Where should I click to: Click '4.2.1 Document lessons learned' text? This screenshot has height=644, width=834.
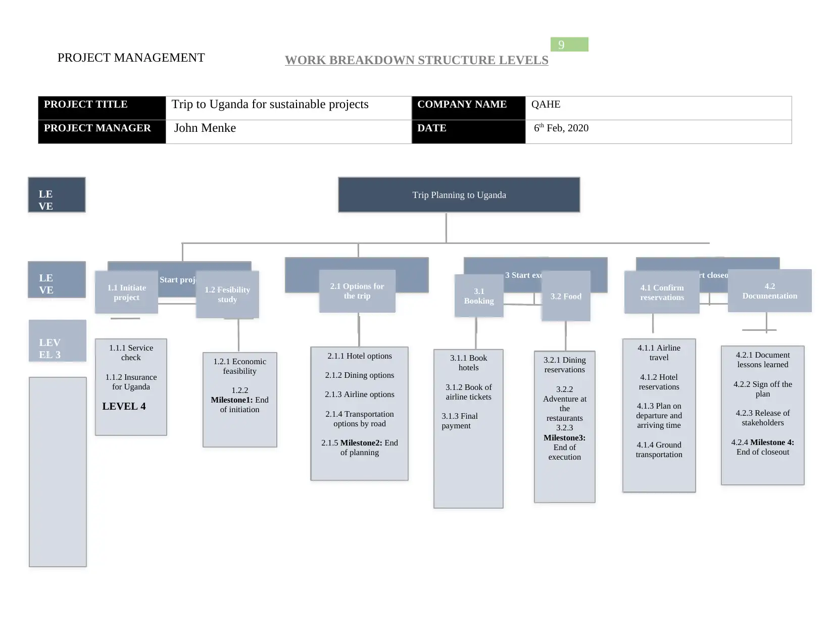[x=763, y=360]
